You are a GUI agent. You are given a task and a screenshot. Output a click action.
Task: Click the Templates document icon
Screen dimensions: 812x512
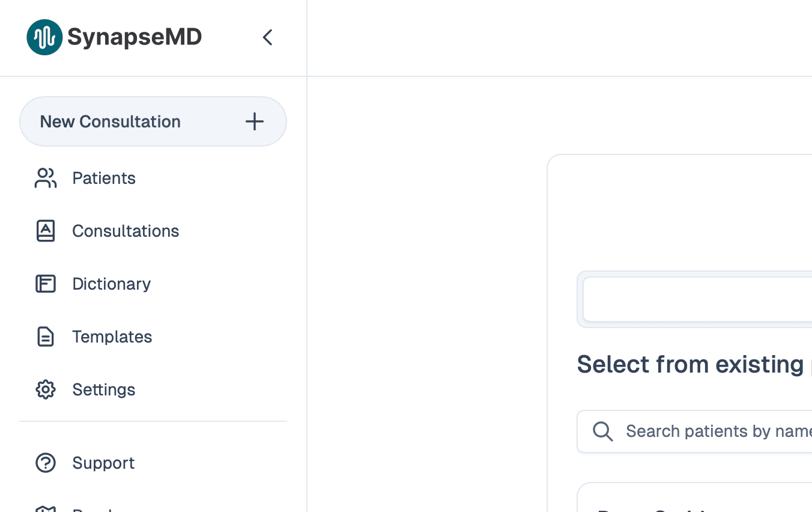point(45,337)
